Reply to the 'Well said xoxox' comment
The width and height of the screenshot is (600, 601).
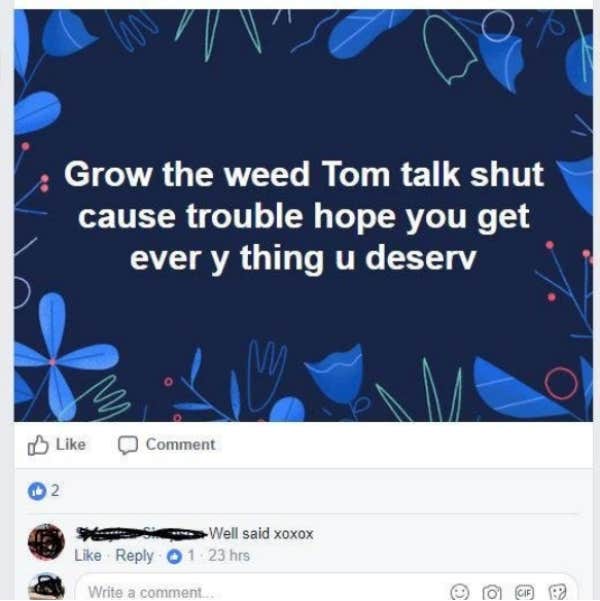pyautogui.click(x=134, y=556)
